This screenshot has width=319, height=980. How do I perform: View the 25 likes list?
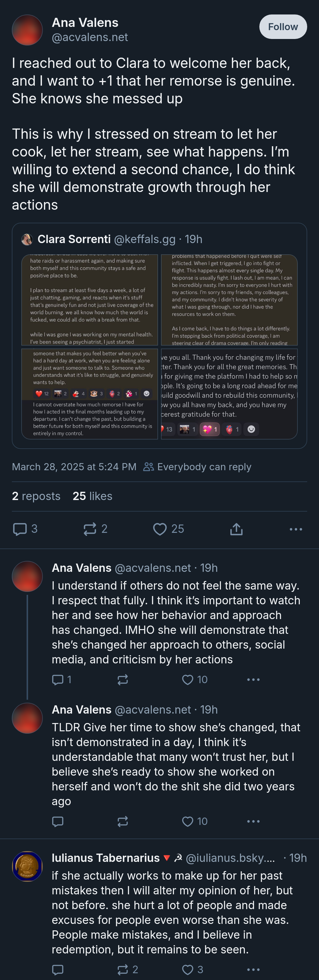(x=92, y=496)
